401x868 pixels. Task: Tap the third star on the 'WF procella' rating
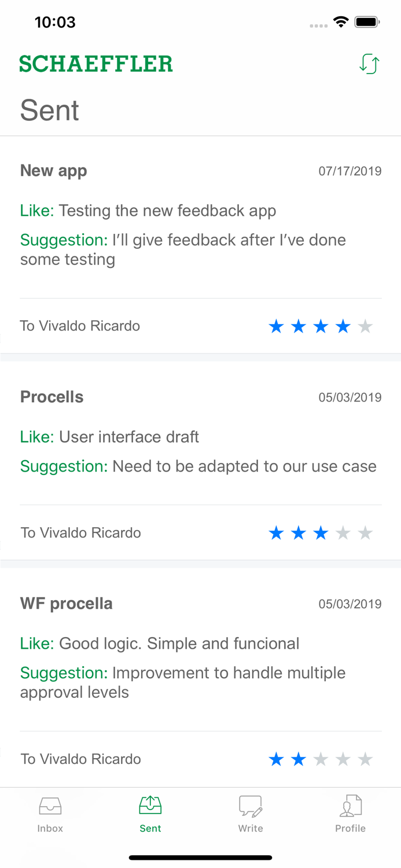tap(321, 759)
